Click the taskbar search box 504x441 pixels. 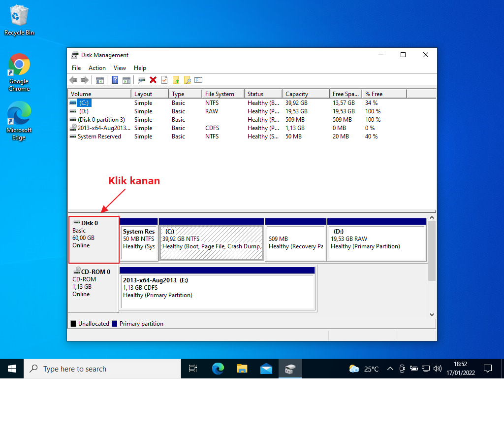102,369
